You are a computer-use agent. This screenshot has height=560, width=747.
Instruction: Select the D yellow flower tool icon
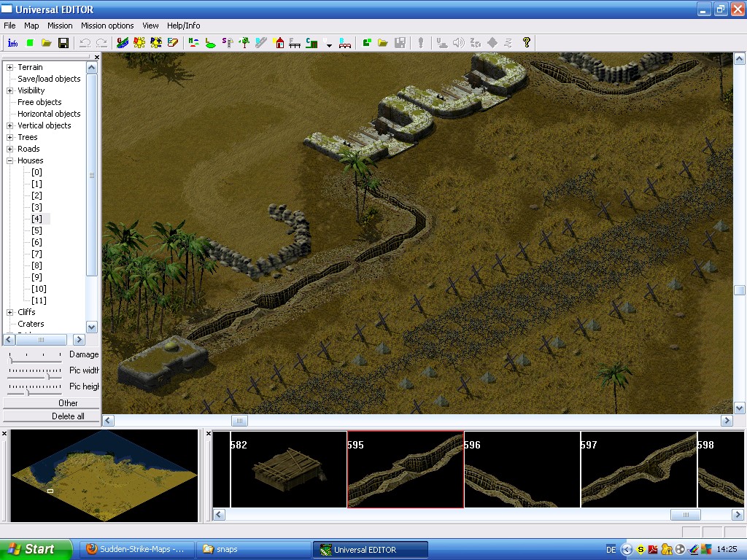click(139, 43)
